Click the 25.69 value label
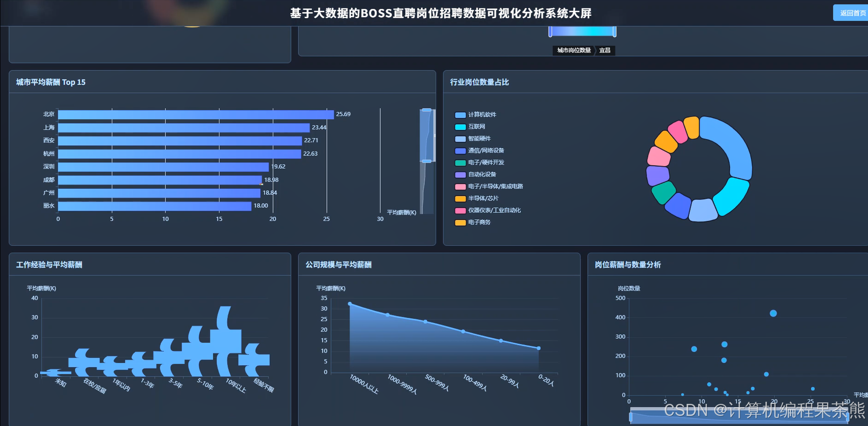868x426 pixels. tap(343, 114)
